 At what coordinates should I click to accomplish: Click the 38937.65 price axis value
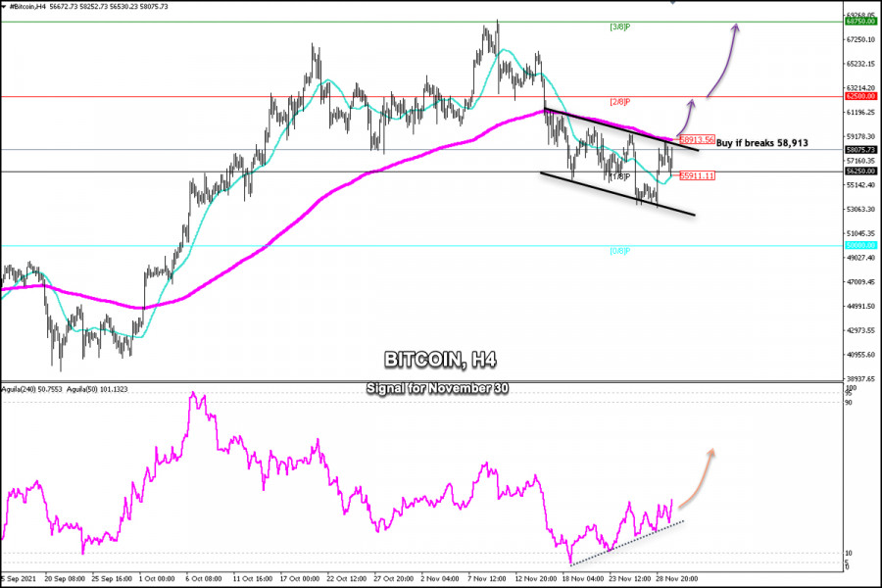(x=860, y=378)
